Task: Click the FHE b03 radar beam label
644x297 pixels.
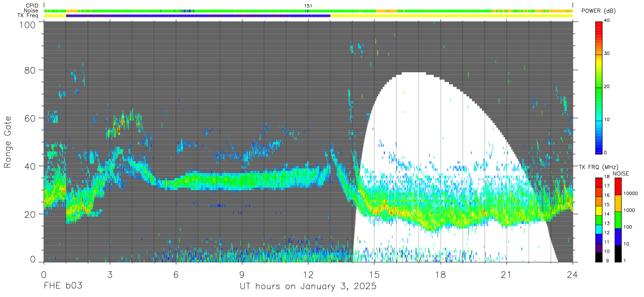Action: (x=62, y=287)
